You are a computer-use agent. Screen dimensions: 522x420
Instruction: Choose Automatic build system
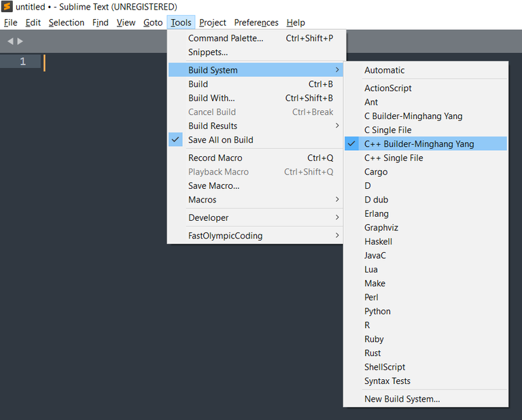pyautogui.click(x=425, y=70)
